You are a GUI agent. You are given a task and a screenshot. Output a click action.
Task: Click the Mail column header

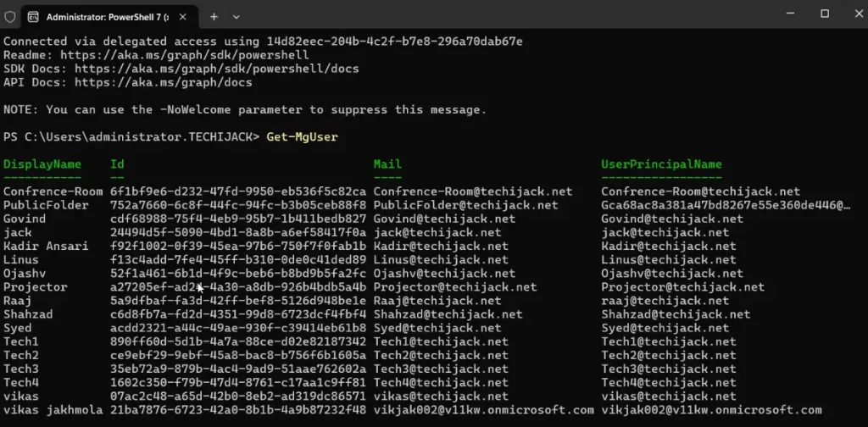coord(387,164)
